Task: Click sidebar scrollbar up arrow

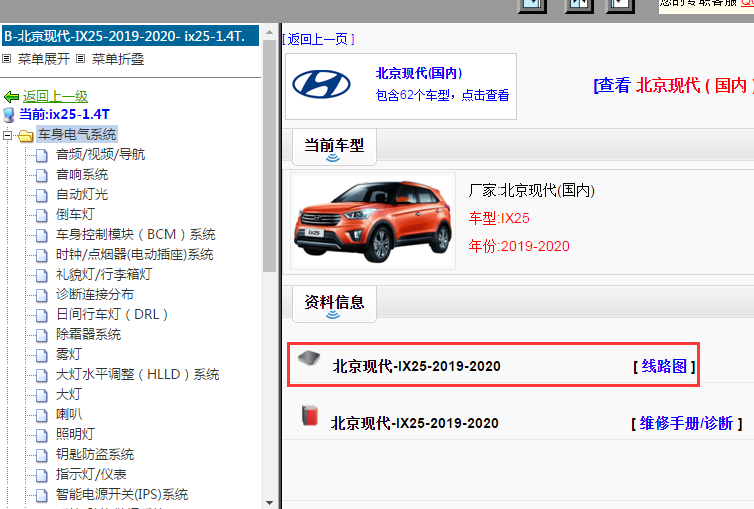Action: click(269, 32)
